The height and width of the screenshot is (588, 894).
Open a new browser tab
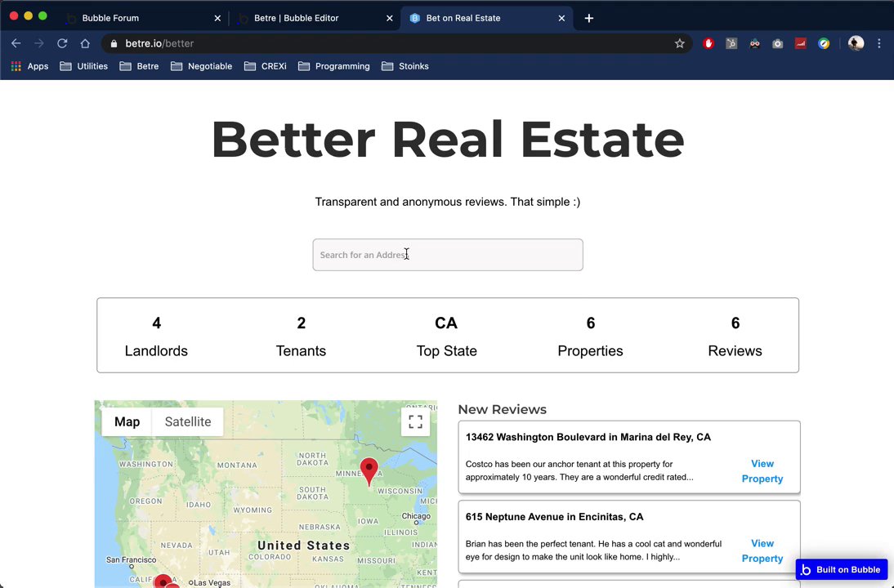tap(589, 18)
